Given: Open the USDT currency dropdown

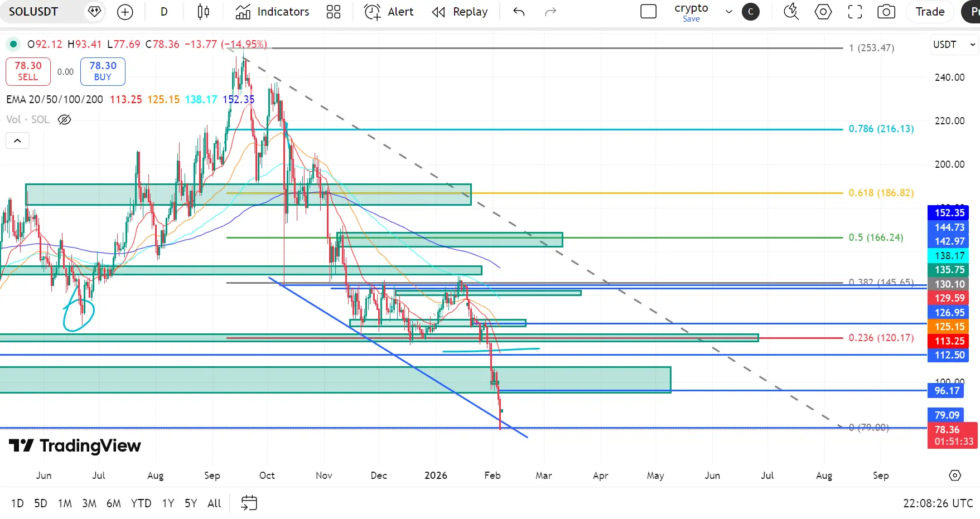Looking at the screenshot, I should tap(954, 45).
